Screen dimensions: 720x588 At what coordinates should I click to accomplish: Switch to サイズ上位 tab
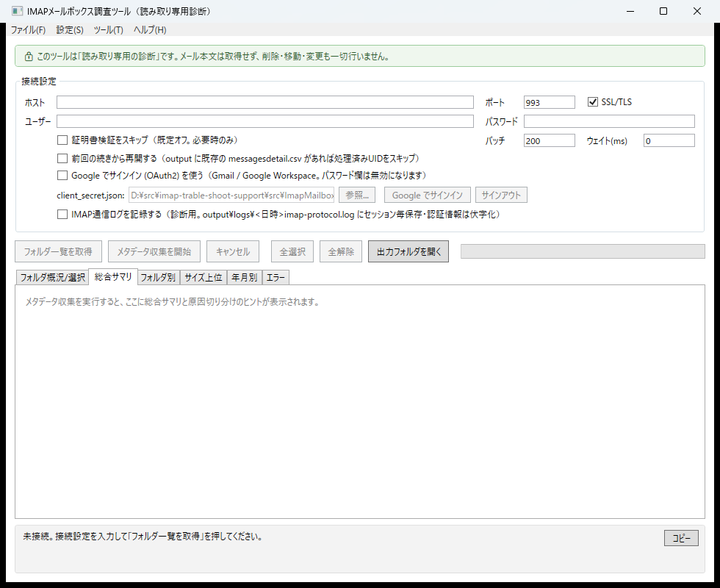pos(203,278)
